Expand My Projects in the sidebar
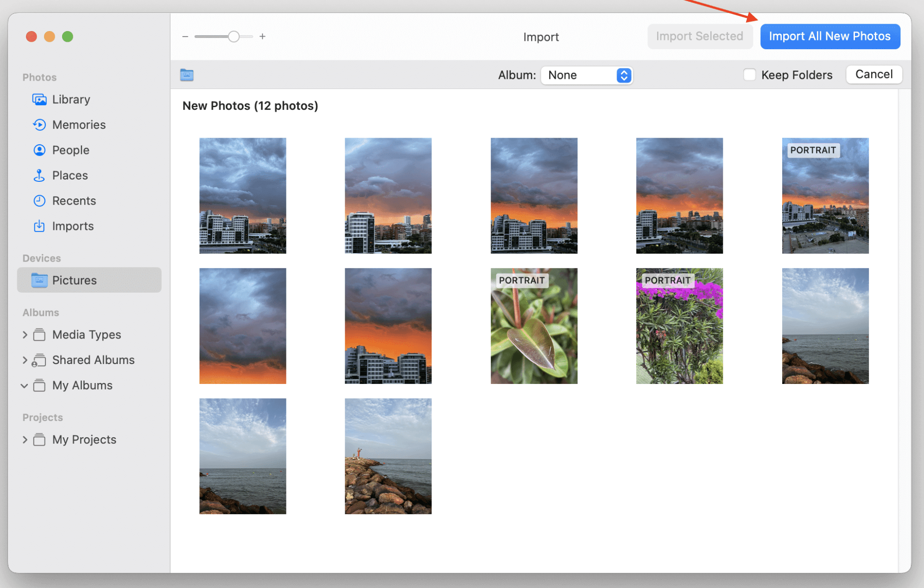The width and height of the screenshot is (924, 588). click(25, 439)
